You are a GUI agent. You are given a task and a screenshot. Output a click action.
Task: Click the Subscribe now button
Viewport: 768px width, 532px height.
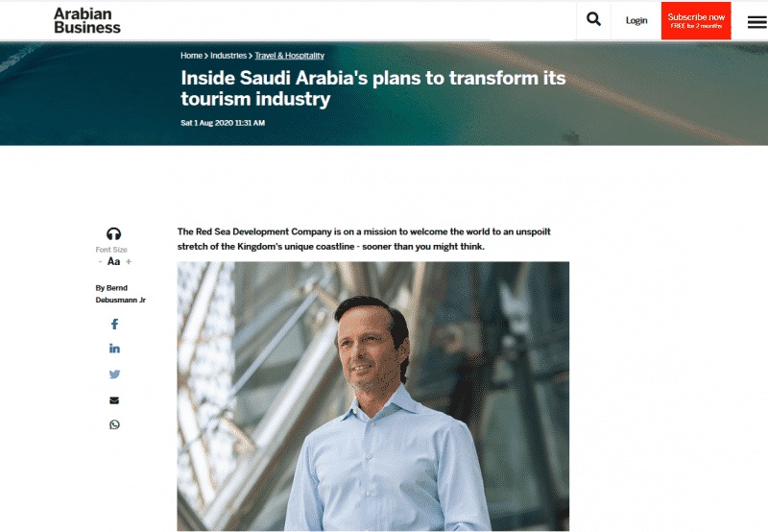[x=696, y=20]
